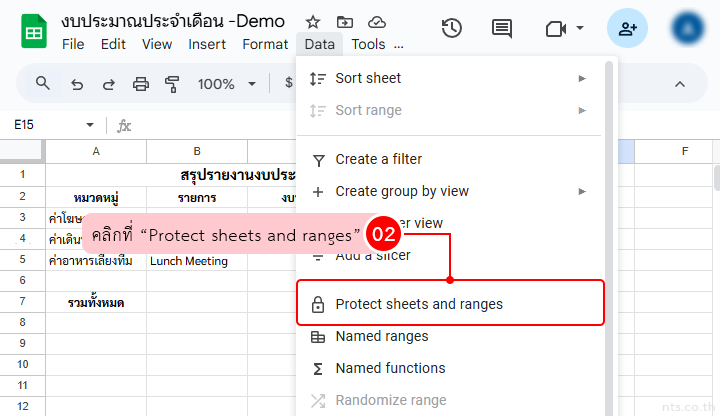Screen dimensions: 720x416
Task: Select column A header
Action: coord(96,152)
